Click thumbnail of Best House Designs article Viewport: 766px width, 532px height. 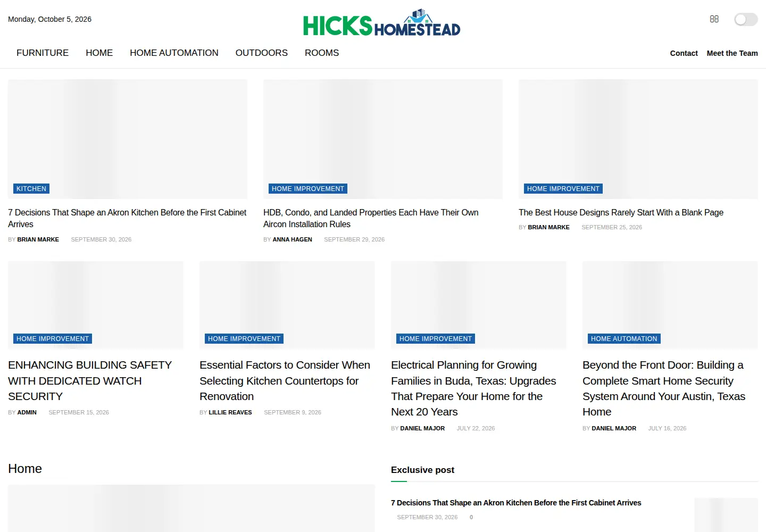[x=638, y=139]
